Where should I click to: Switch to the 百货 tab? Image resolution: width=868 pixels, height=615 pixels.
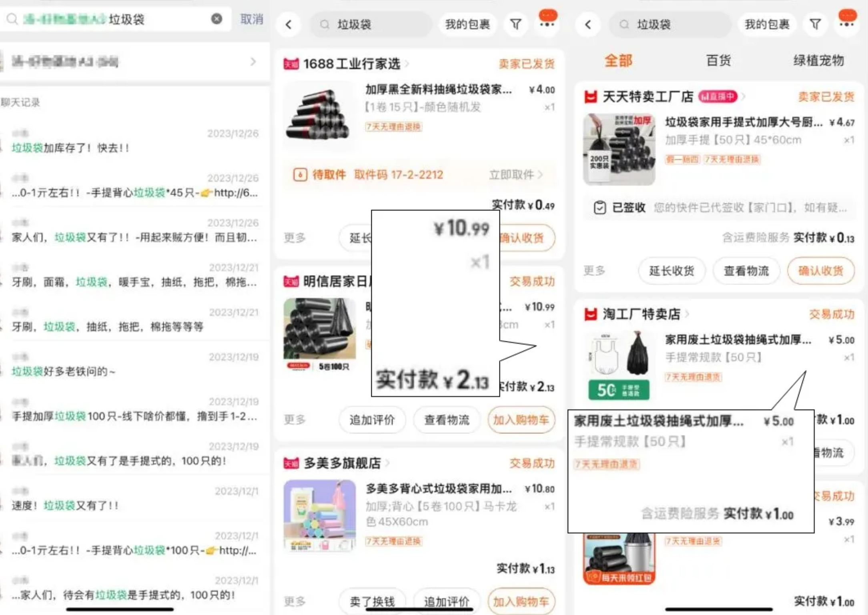pyautogui.click(x=718, y=61)
